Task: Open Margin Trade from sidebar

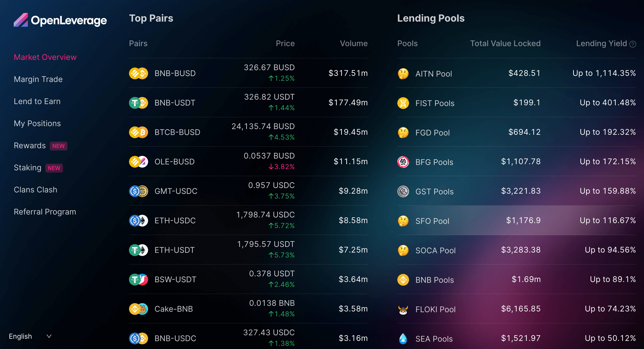Action: 38,79
